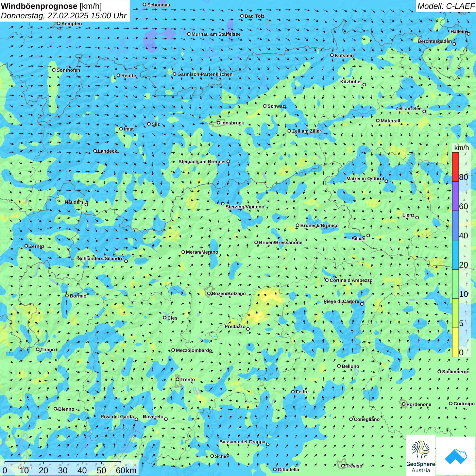Click the red 80 km/h legend color
This screenshot has height=476, width=476.
[x=455, y=167]
